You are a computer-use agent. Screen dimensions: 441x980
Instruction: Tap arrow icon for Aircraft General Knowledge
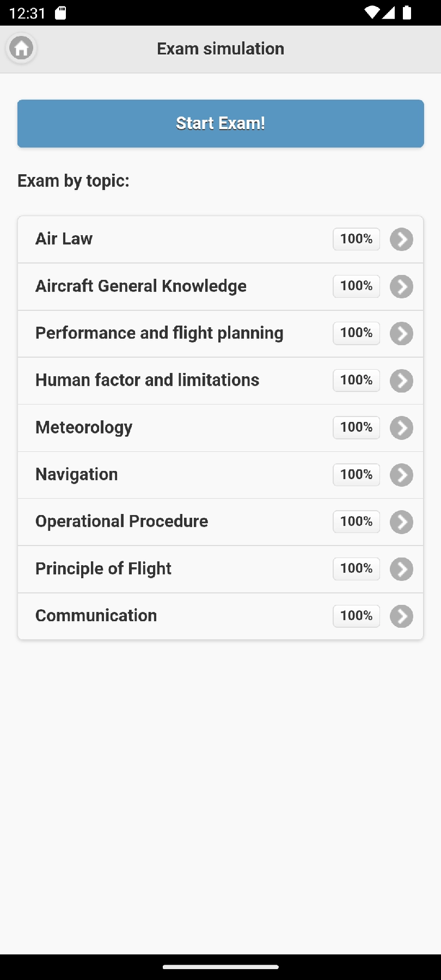click(x=401, y=287)
